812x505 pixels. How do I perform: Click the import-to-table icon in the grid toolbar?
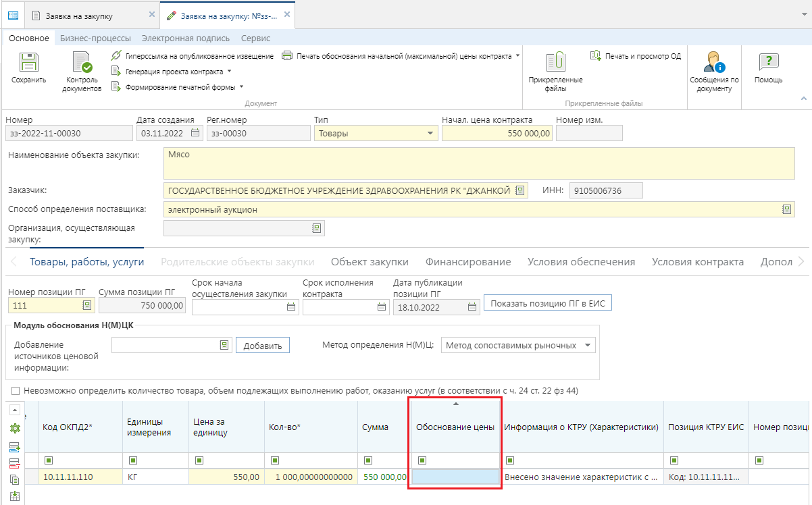(x=14, y=496)
